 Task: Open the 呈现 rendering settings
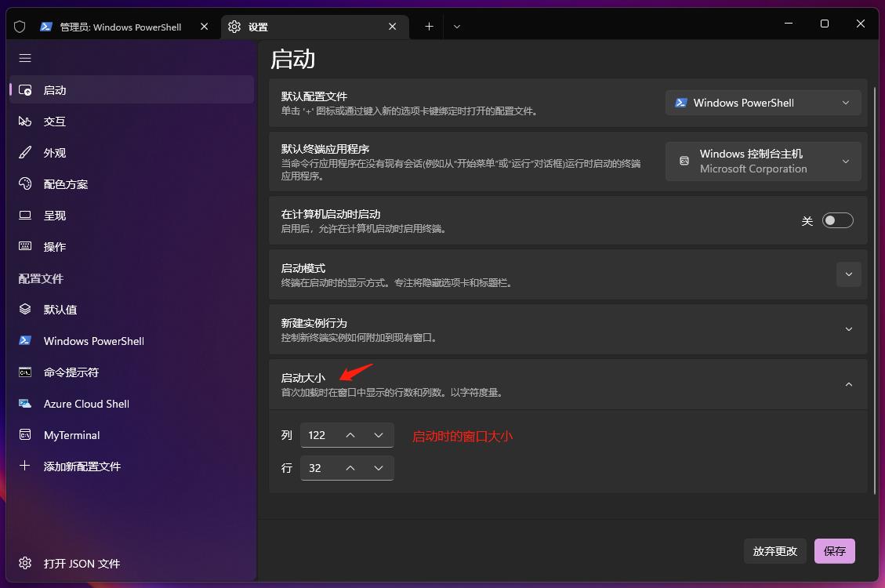(x=54, y=215)
